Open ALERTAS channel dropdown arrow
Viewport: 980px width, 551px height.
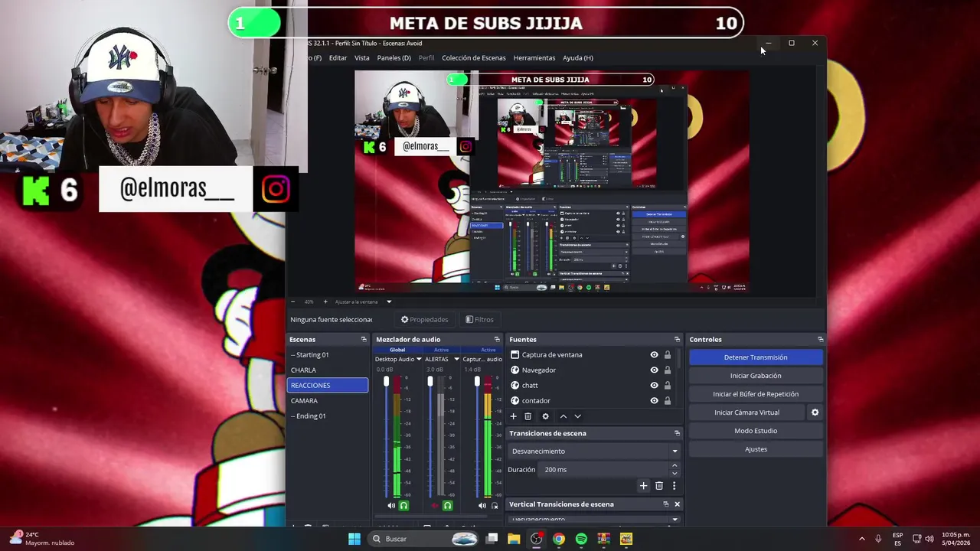click(456, 359)
